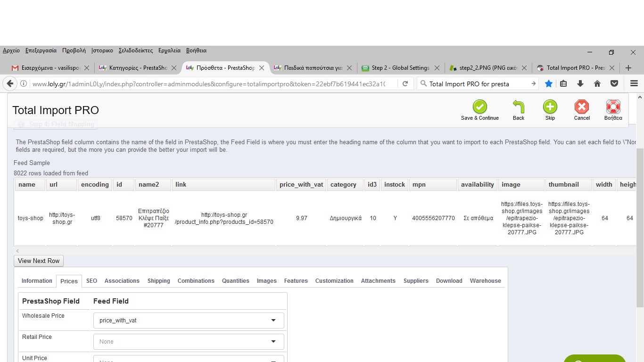Click the mpn value 4005556207770
The height and width of the screenshot is (362, 644).
pyautogui.click(x=433, y=218)
